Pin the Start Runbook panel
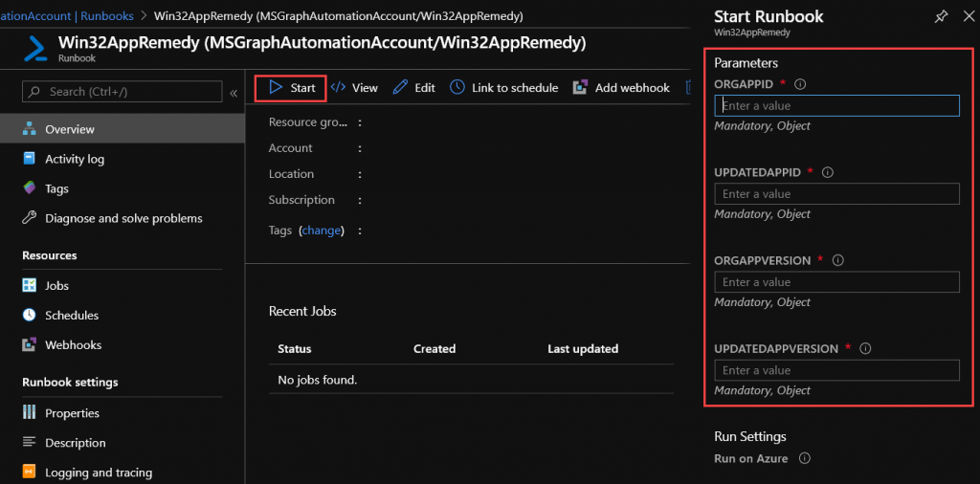The image size is (980, 484). 941,17
